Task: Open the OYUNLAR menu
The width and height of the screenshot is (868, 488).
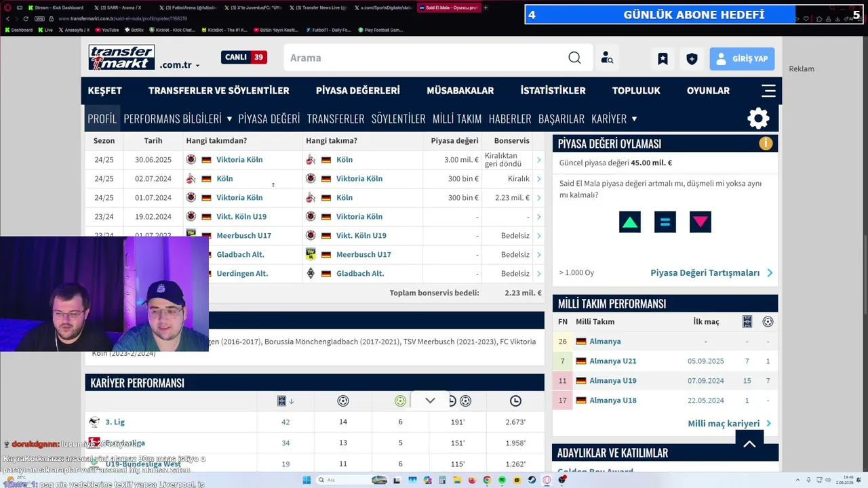Action: [x=708, y=90]
